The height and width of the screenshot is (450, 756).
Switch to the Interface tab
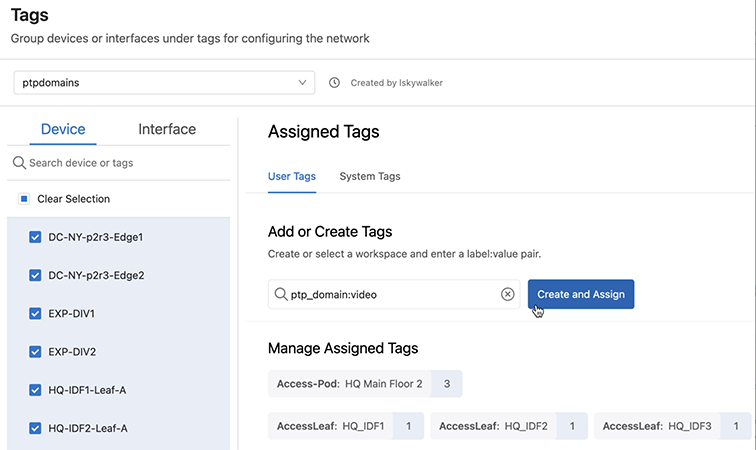tap(167, 129)
